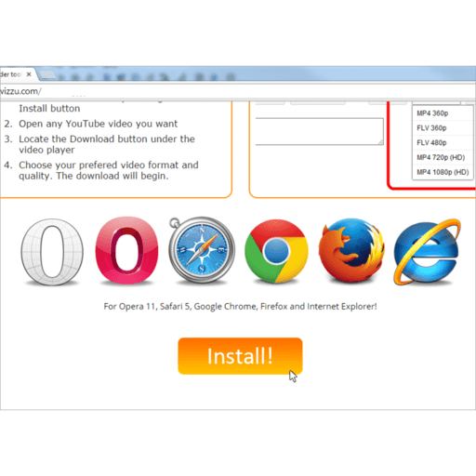Click inside the empty text area box
Viewport: 476px width, 476px height.
pyautogui.click(x=319, y=131)
